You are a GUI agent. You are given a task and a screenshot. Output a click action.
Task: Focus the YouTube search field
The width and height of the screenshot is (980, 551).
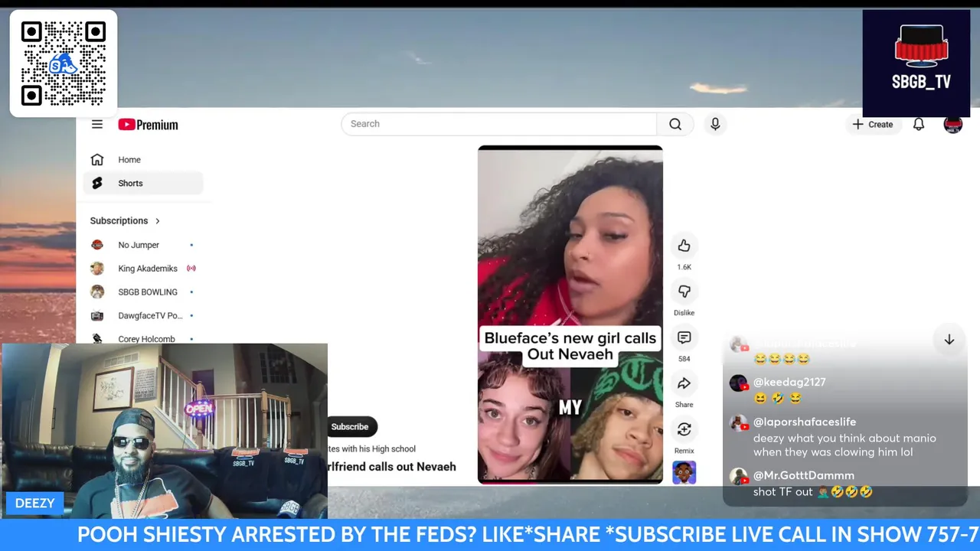[498, 124]
